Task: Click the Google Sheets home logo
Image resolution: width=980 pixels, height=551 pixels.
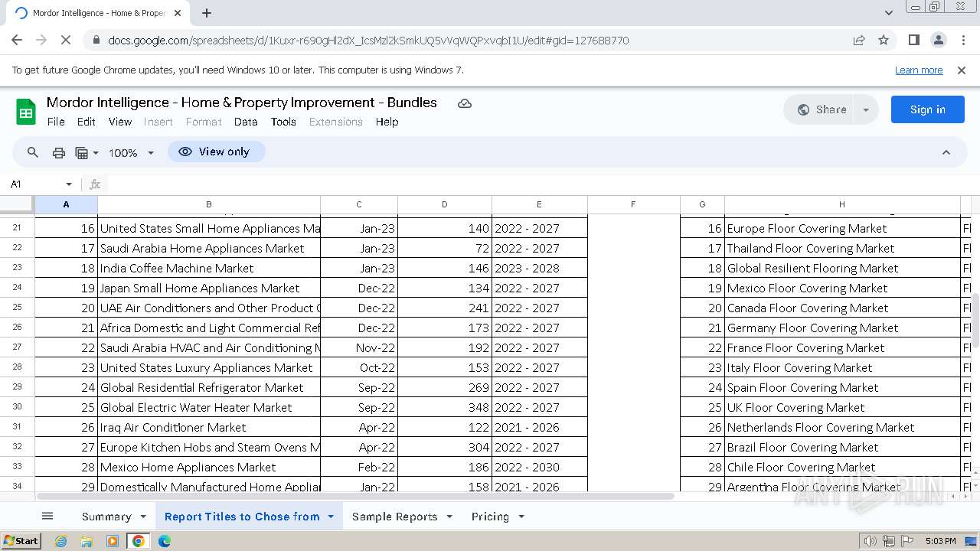Action: click(26, 112)
